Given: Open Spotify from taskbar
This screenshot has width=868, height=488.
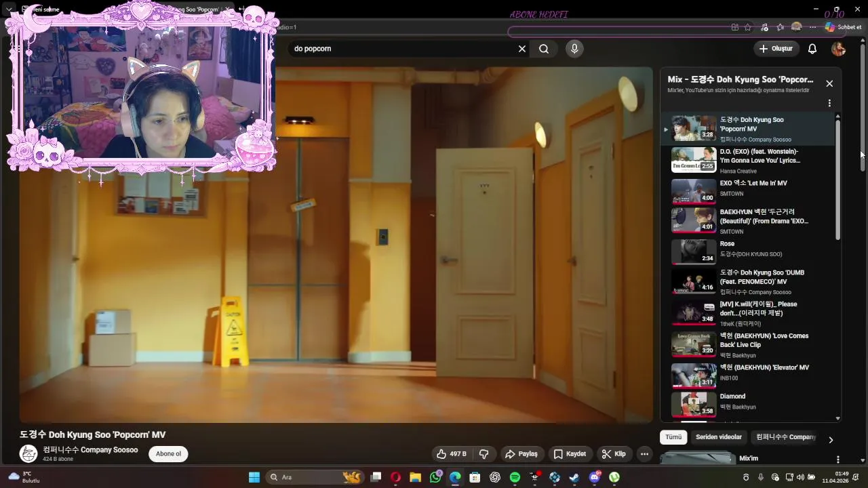Looking at the screenshot, I should (515, 477).
